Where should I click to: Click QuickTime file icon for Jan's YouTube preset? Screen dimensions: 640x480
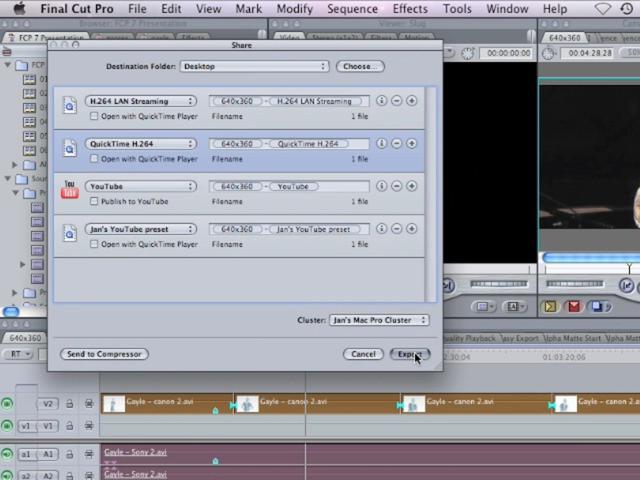click(70, 233)
